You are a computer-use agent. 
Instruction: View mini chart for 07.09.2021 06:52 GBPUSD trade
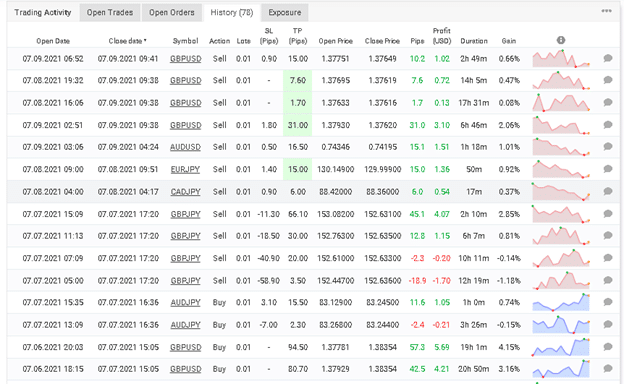click(561, 58)
